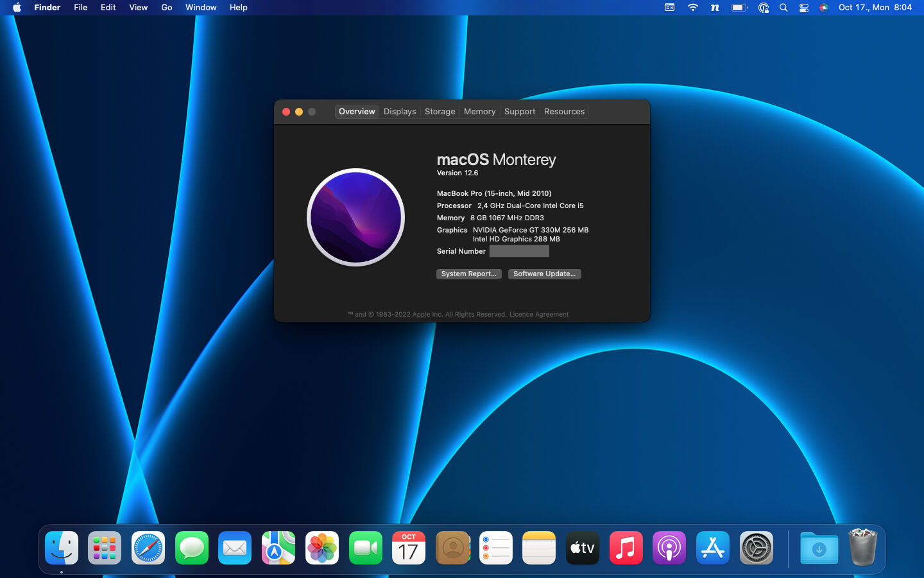Open Messages app in the Dock
Image resolution: width=924 pixels, height=578 pixels.
[192, 548]
